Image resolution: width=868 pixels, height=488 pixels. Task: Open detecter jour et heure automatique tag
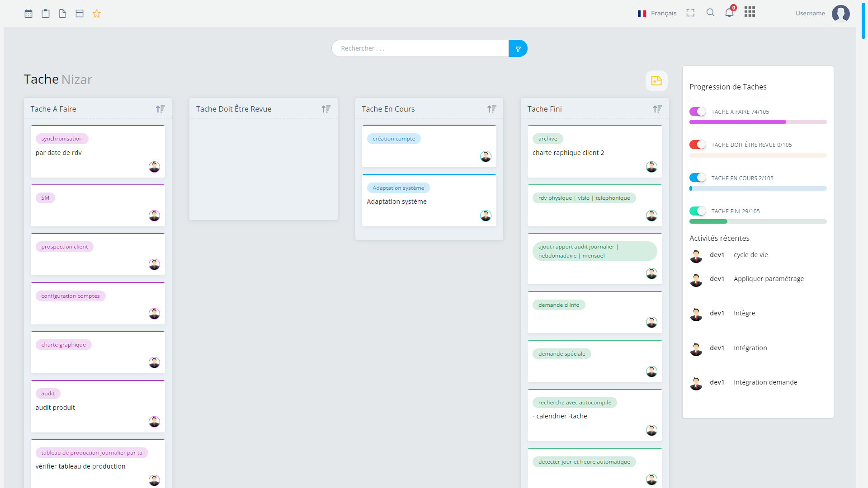point(584,462)
